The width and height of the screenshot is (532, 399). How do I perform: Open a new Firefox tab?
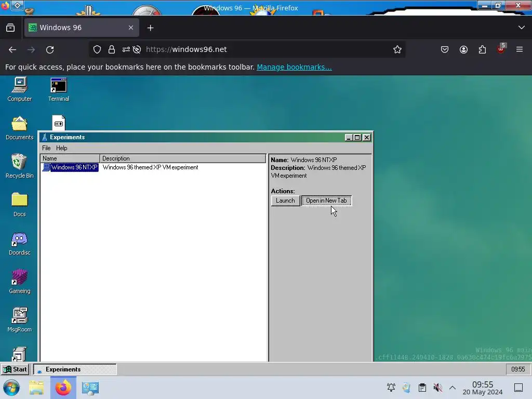click(x=150, y=28)
